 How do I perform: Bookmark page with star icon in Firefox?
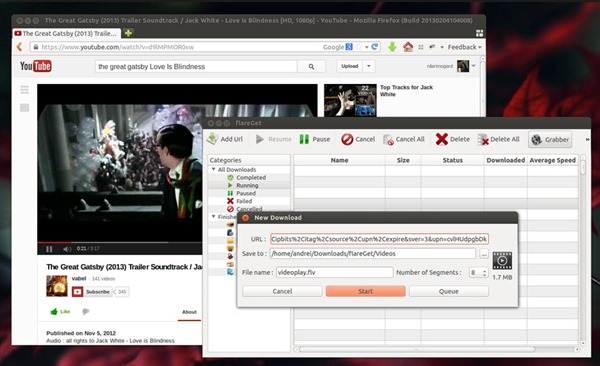(x=359, y=47)
